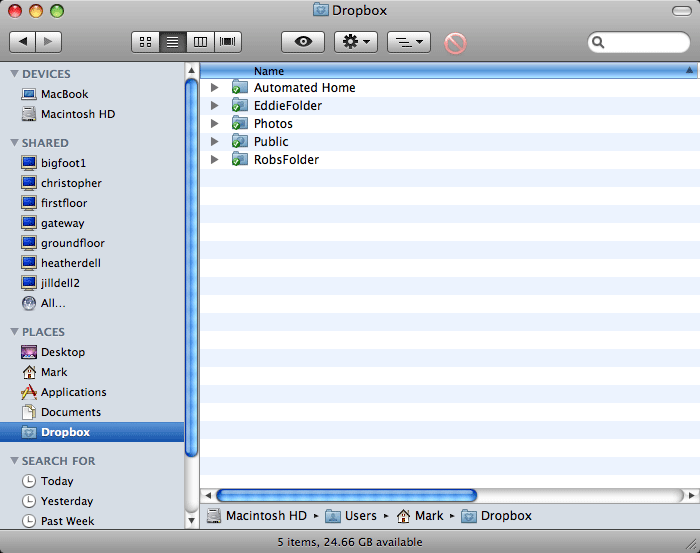Open shared computer christopher
This screenshot has width=700, height=553.
(92, 183)
